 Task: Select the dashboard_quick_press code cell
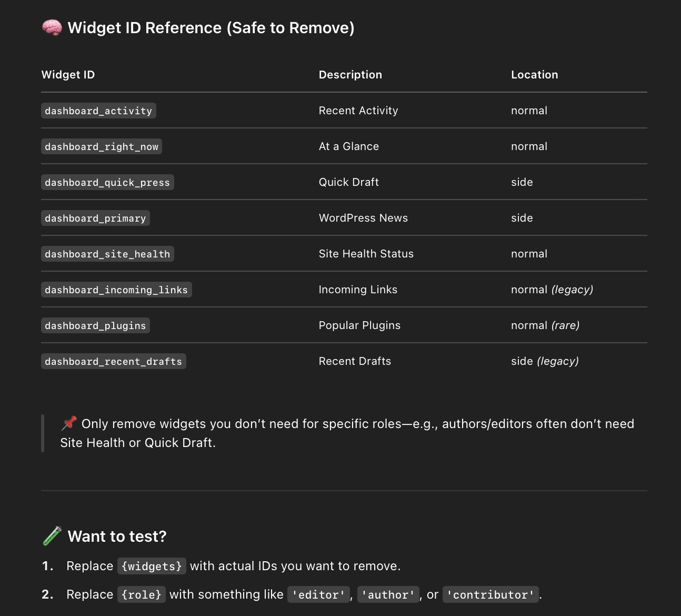tap(107, 182)
